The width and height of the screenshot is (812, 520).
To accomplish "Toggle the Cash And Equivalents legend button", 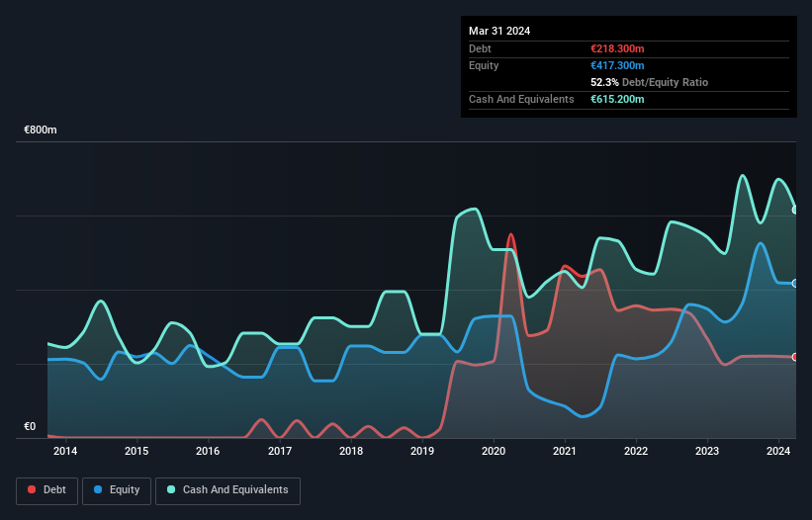I will (x=227, y=490).
